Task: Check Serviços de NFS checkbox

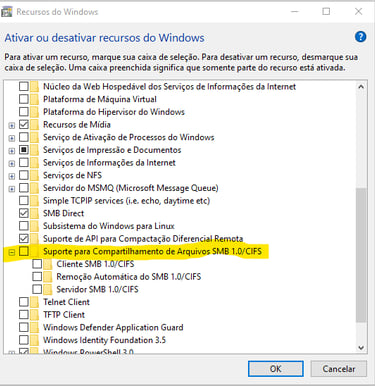Action: point(24,175)
